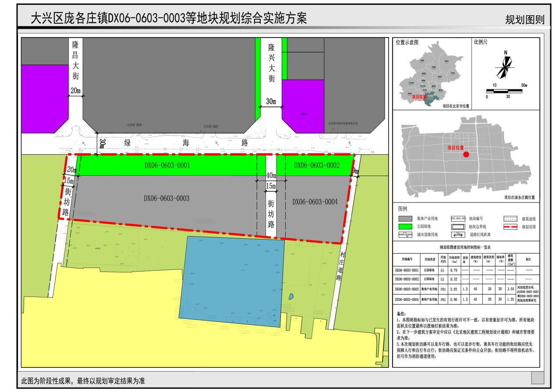This screenshot has height=392, width=555.
Task: Click parcel label DX06-0603-0001 on the map
Action: pyautogui.click(x=166, y=166)
